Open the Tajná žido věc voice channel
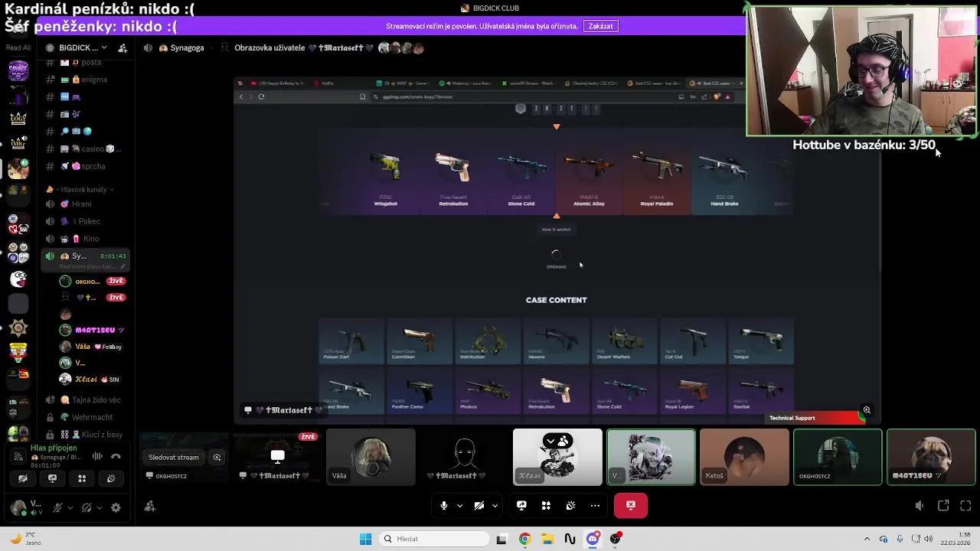 (x=84, y=399)
